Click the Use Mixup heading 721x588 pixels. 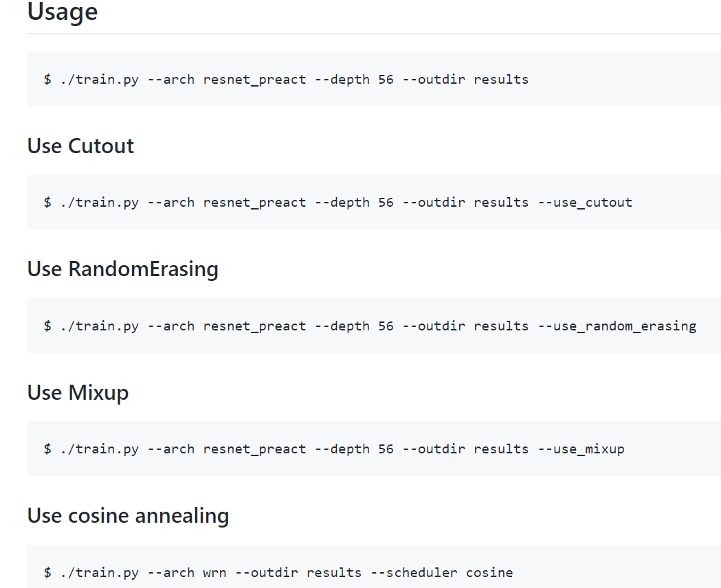click(78, 392)
